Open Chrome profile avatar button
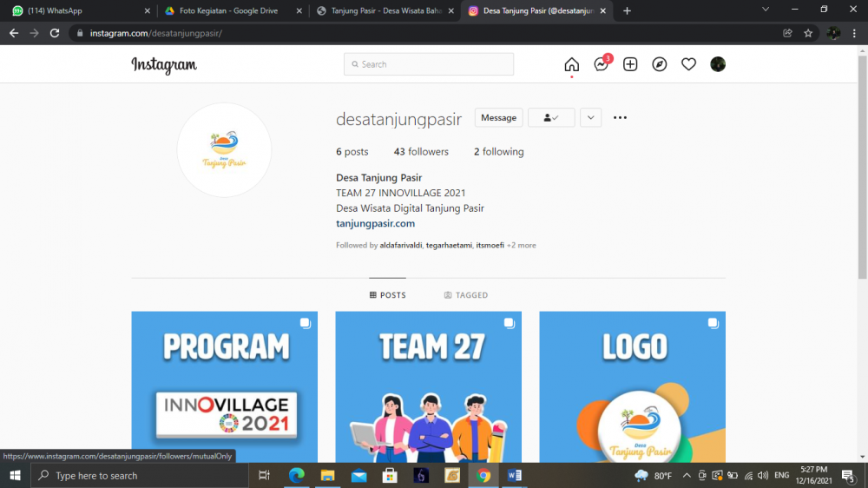 pyautogui.click(x=833, y=33)
